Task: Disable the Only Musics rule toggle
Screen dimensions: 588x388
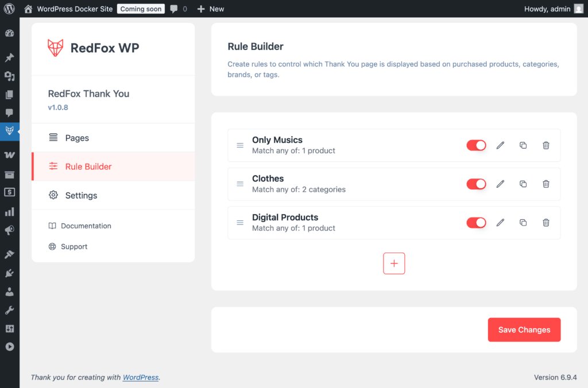Action: (476, 146)
